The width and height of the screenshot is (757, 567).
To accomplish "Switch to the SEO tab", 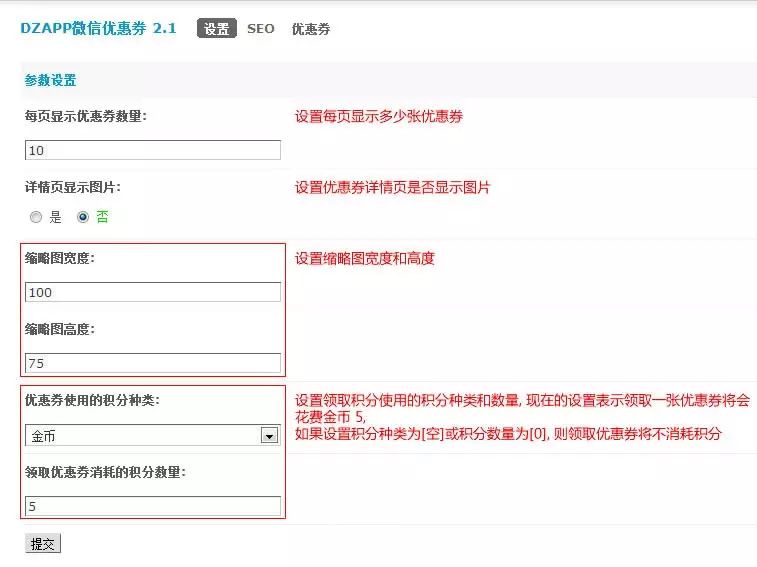I will point(261,29).
